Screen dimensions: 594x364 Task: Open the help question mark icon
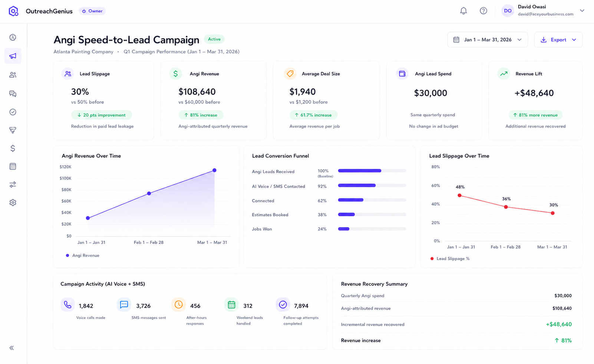[x=484, y=11]
